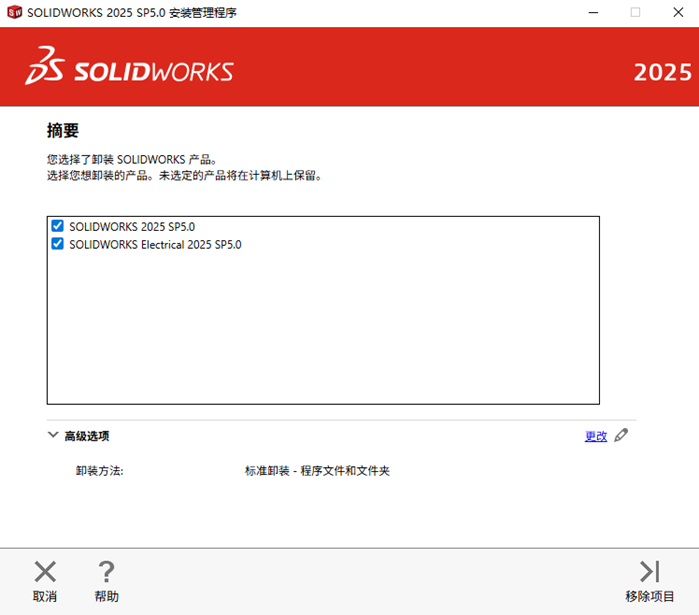Viewport: 699px width, 615px height.
Task: Click the 更改 (Change) link
Action: 596,436
